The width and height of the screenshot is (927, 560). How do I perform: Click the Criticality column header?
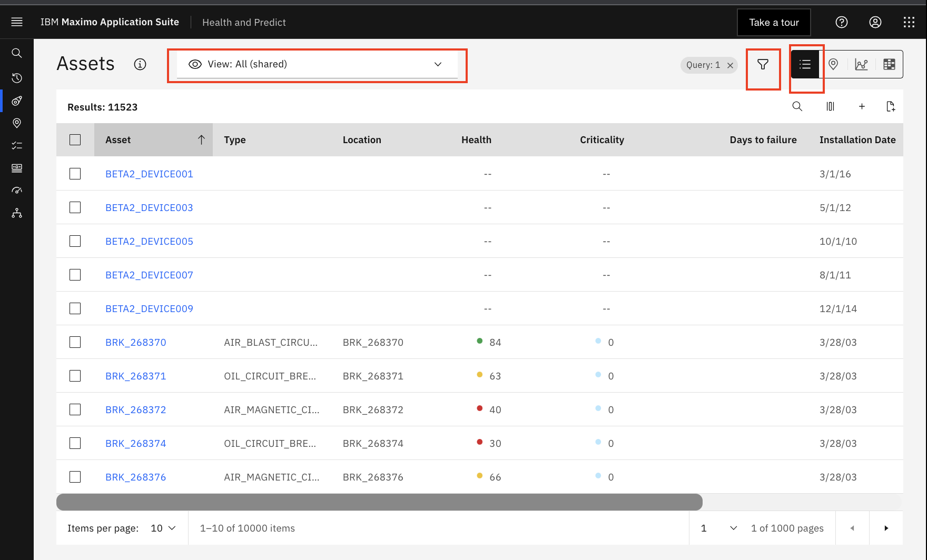(602, 139)
